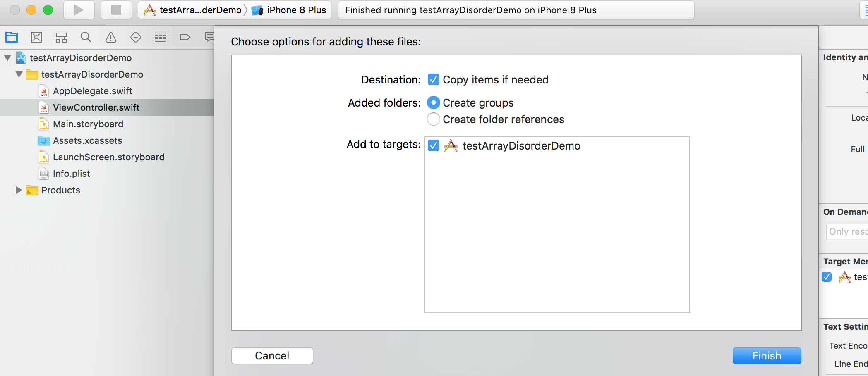This screenshot has width=868, height=376.
Task: Show the Issue navigator warning icon
Action: [111, 37]
